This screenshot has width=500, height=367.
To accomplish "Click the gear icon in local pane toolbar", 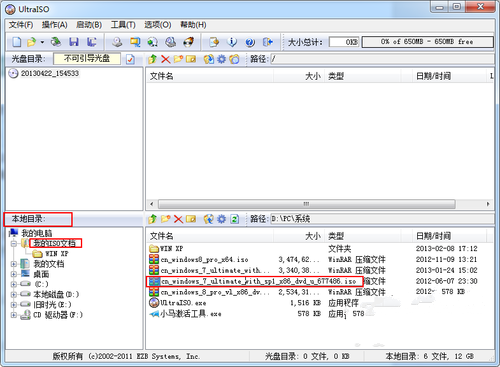I will pos(222,219).
